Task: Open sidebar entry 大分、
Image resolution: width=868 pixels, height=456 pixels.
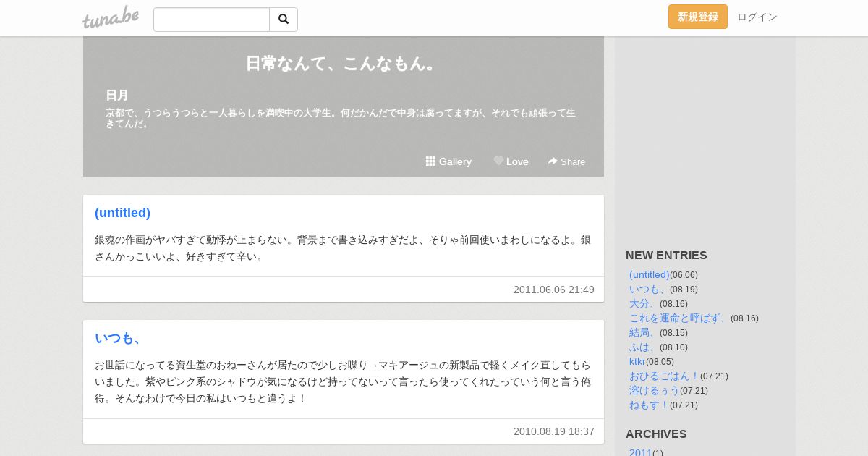Action: click(644, 304)
